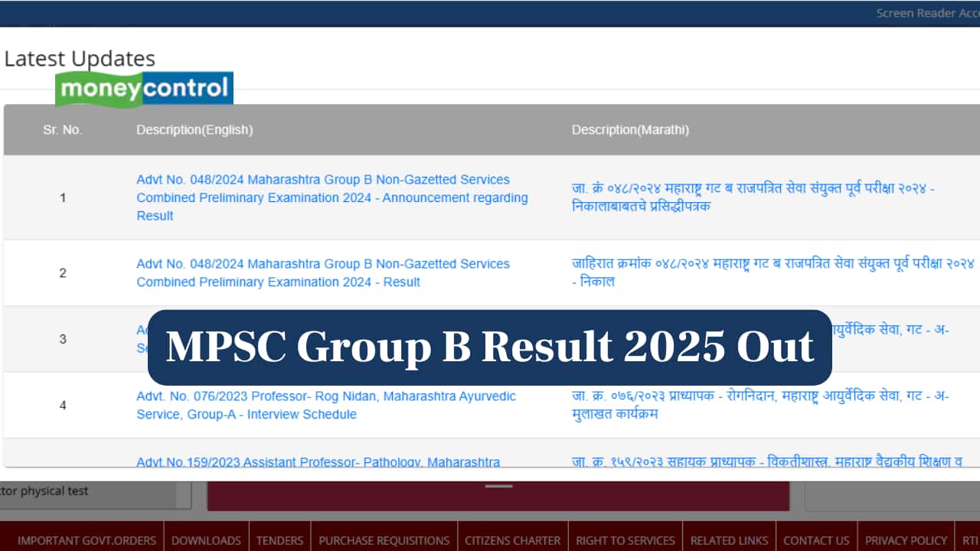Viewport: 980px width, 551px height.
Task: Open Advt 048/2024 Announcement regarding Result link
Action: (332, 197)
